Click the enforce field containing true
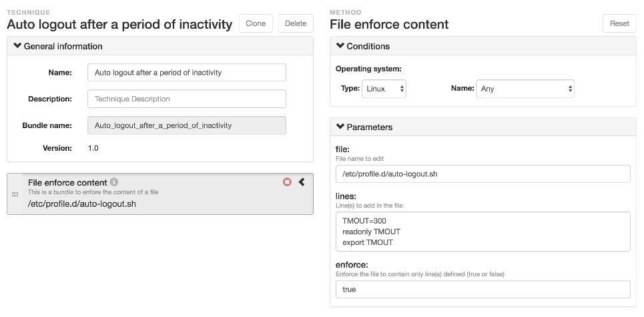644x317 pixels. coord(483,290)
